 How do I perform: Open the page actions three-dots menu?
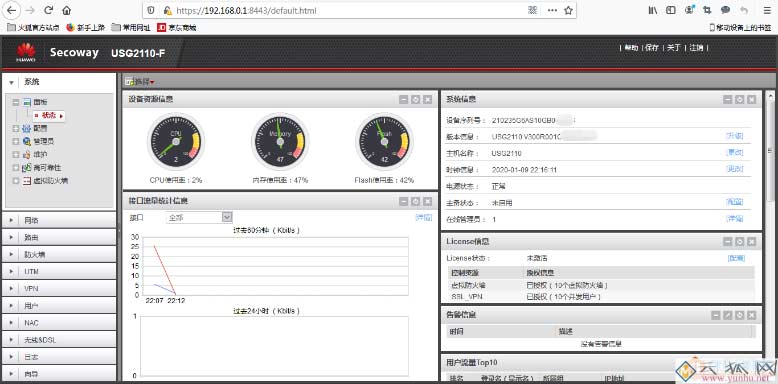[x=552, y=10]
